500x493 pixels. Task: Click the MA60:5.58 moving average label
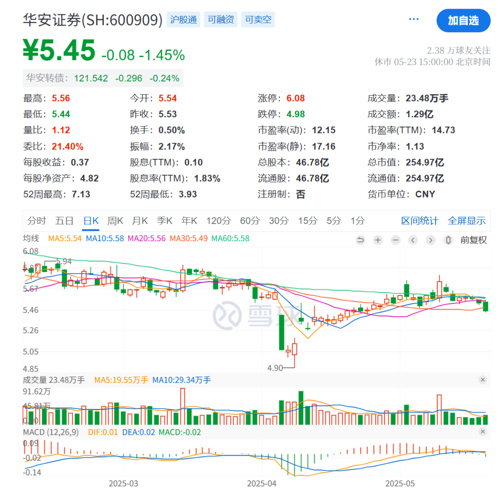click(x=231, y=238)
